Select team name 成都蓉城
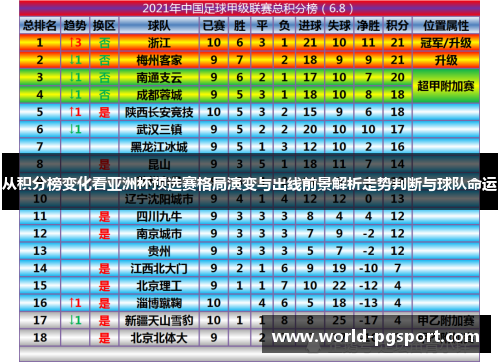The height and width of the screenshot is (362, 500). pyautogui.click(x=159, y=95)
